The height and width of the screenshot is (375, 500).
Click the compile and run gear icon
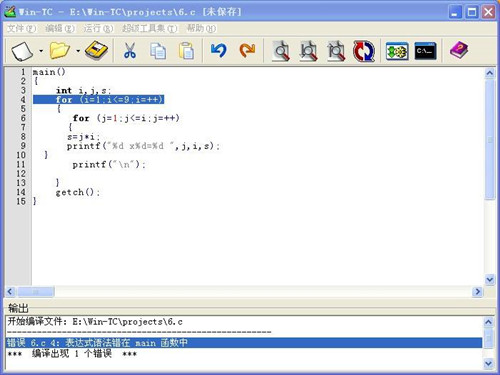click(x=397, y=51)
